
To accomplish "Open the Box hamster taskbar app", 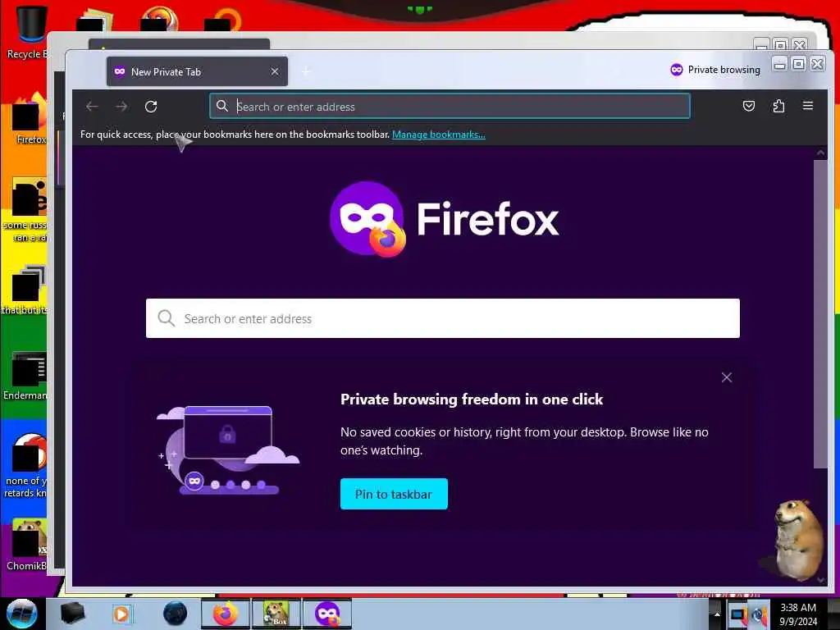I will (276, 614).
